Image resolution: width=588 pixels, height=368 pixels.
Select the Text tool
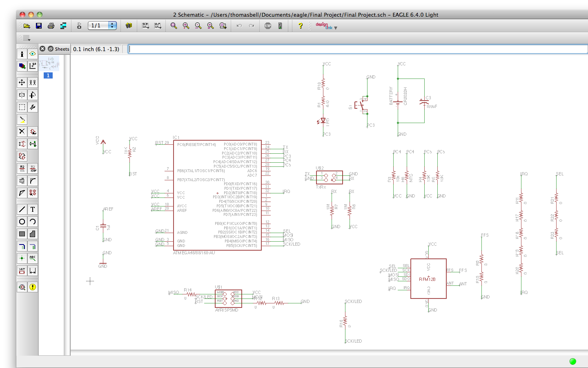coord(33,209)
